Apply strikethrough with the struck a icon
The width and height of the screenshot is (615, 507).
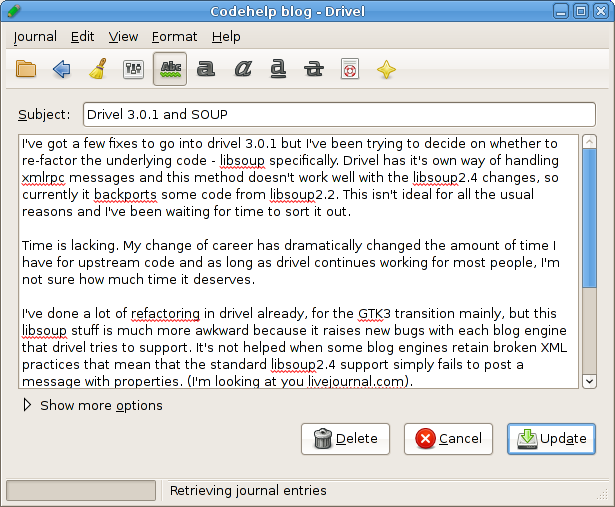(x=314, y=69)
